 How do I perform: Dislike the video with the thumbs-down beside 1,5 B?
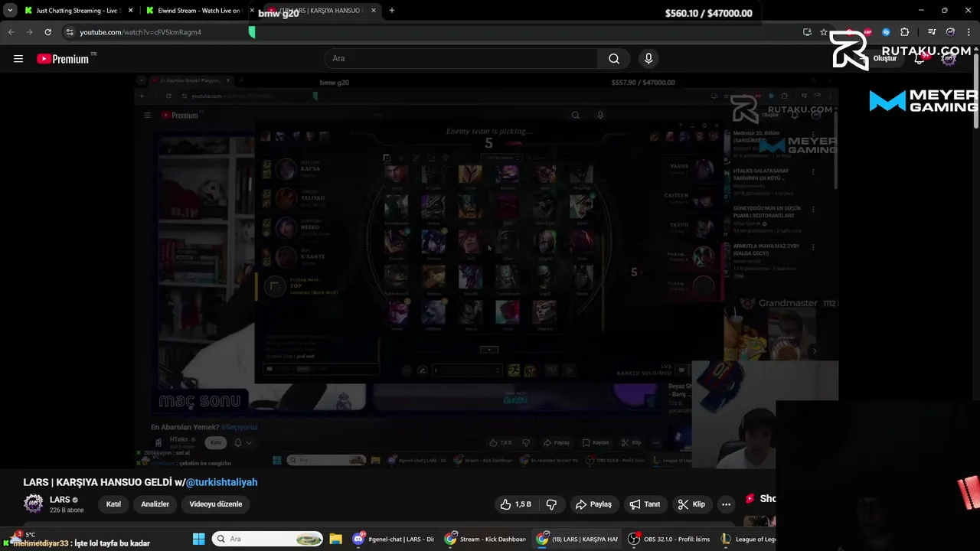551,504
